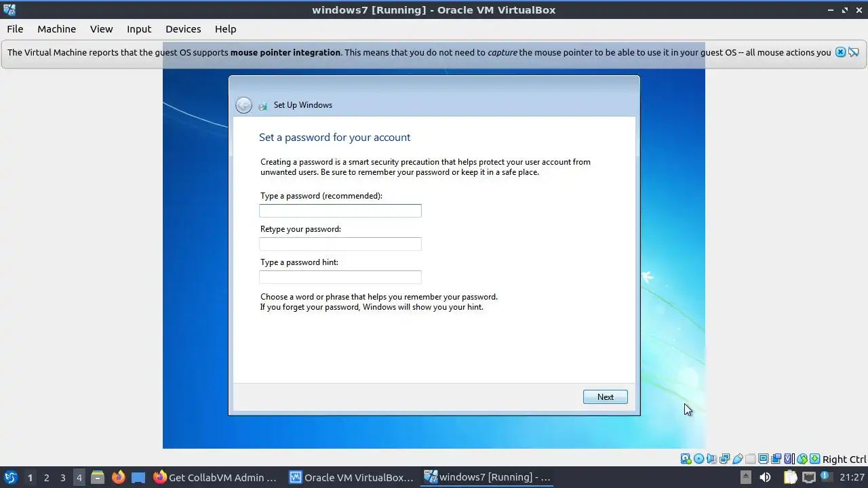Image resolution: width=868 pixels, height=488 pixels.
Task: Click the Set a password heading
Action: [334, 138]
